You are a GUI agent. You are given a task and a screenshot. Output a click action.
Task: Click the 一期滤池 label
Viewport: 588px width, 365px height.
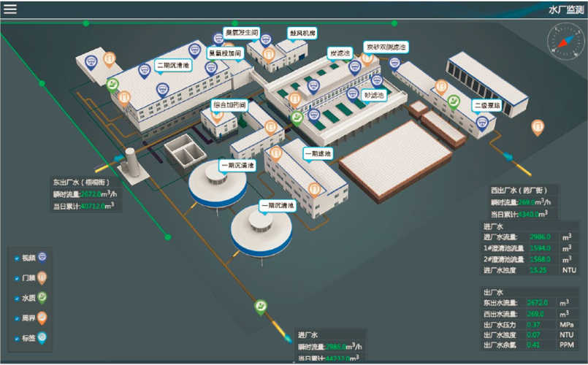[x=318, y=153]
